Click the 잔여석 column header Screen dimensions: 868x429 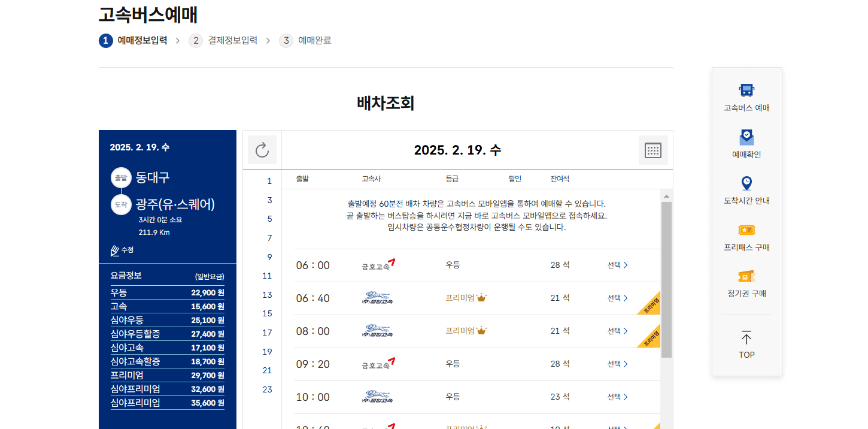(x=560, y=179)
